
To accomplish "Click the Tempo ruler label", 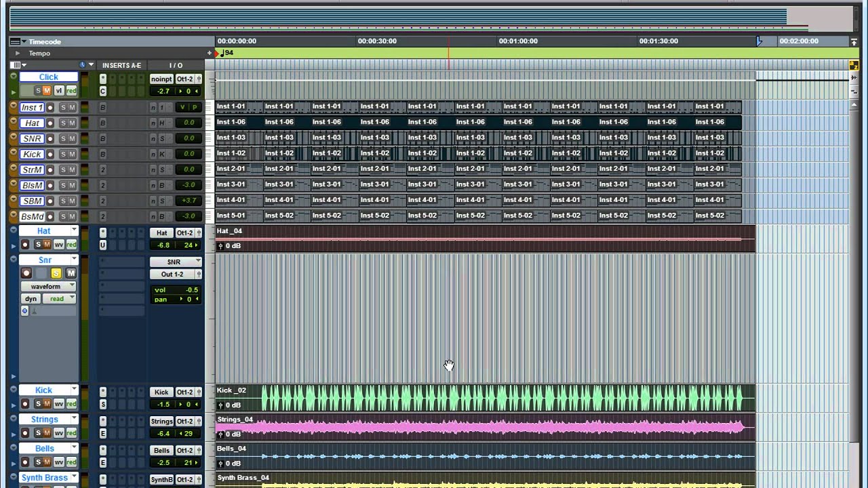I will pos(39,53).
